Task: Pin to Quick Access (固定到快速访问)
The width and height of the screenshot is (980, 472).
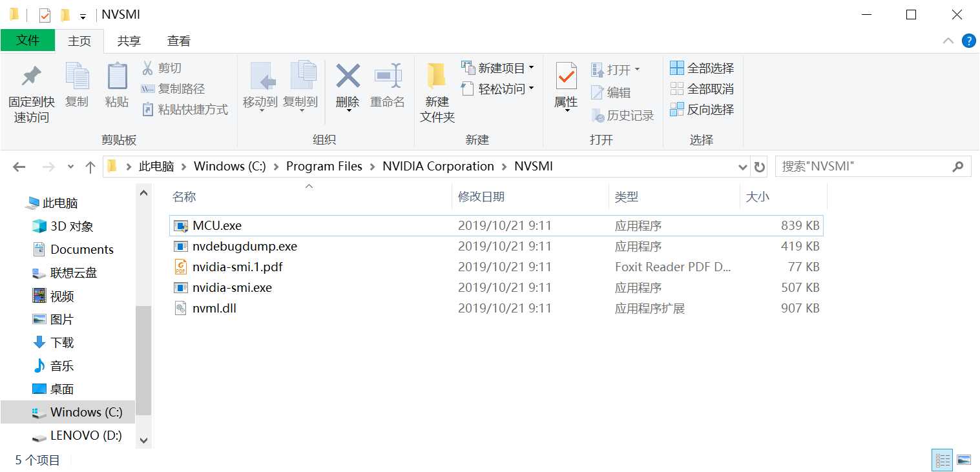Action: pyautogui.click(x=31, y=93)
